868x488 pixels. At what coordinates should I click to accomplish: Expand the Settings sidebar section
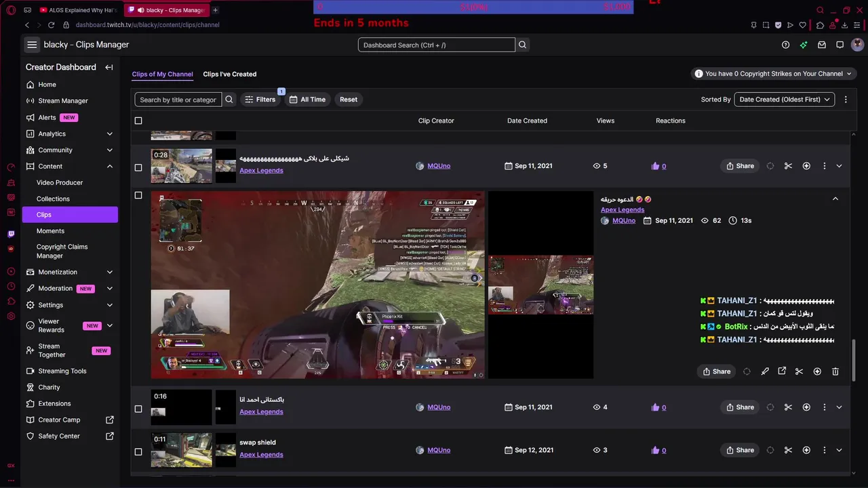point(110,305)
